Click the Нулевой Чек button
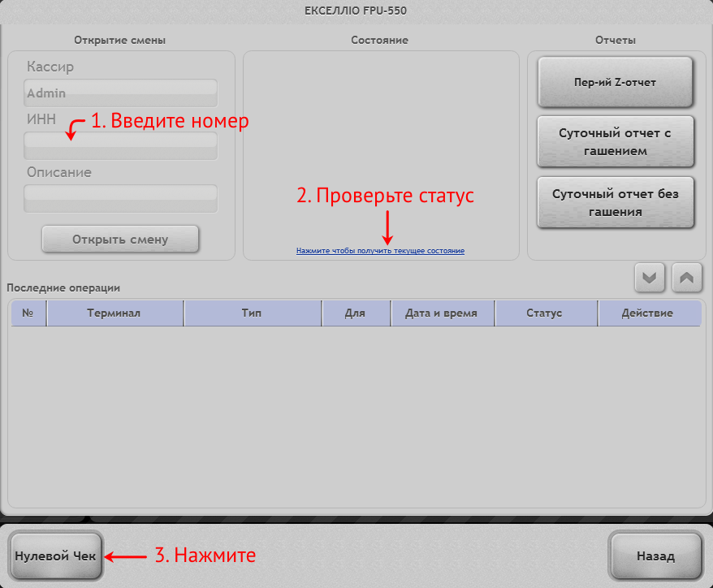This screenshot has height=588, width=713. point(55,556)
